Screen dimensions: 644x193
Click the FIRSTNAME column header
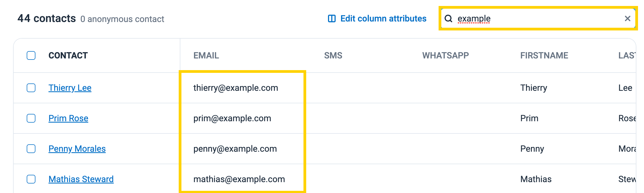(x=544, y=55)
